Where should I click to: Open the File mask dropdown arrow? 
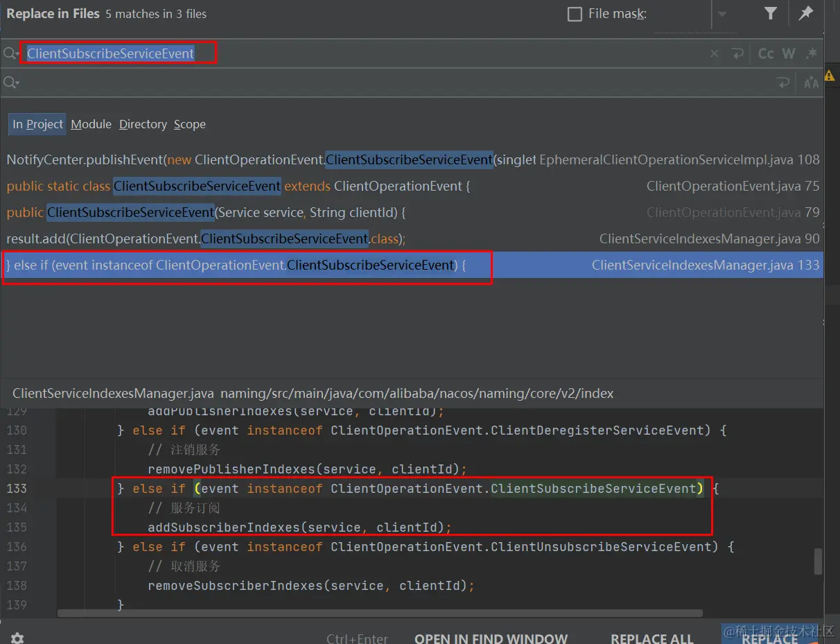point(722,14)
